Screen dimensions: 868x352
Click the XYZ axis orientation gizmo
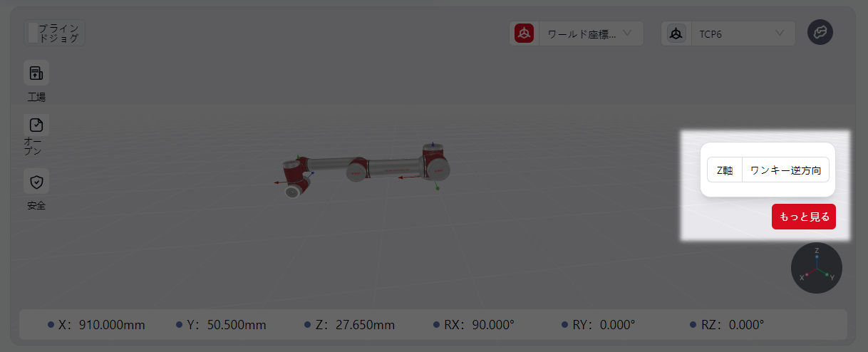(x=816, y=268)
